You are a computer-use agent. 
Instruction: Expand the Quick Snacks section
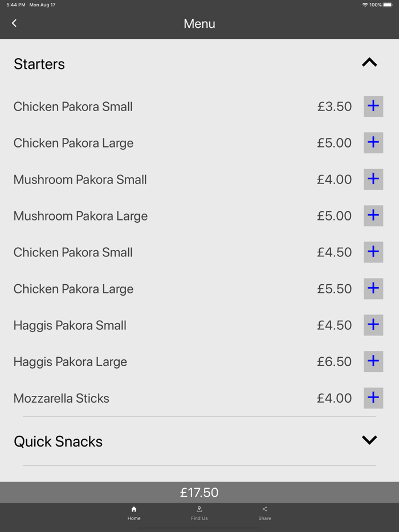coord(369,440)
